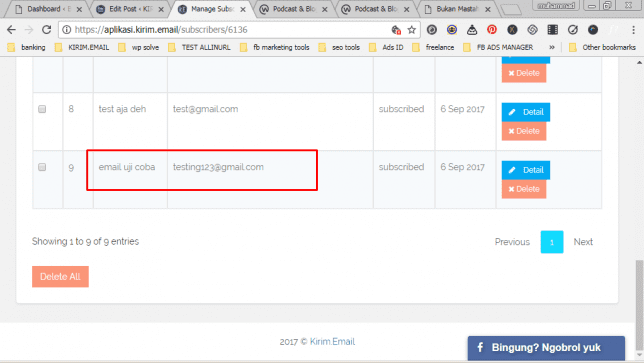Tick the checkbox for row 8

42,109
